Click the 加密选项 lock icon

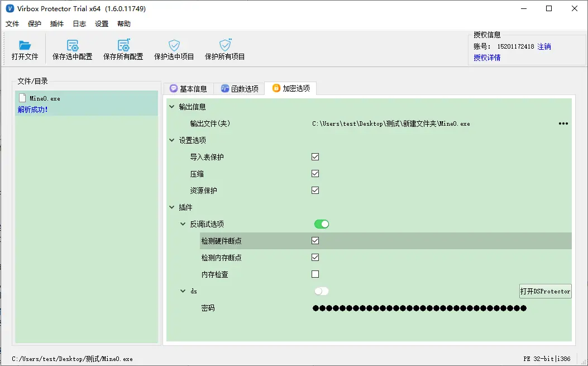(276, 88)
